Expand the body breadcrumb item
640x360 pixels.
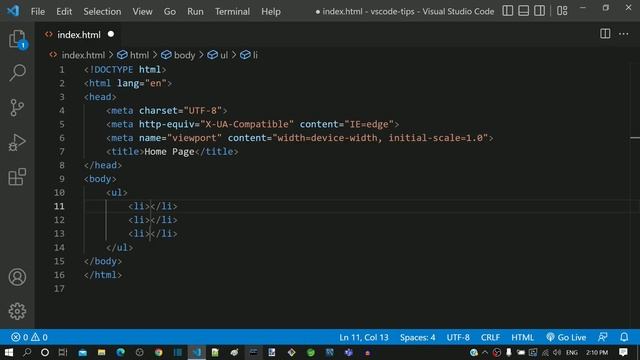coord(178,55)
